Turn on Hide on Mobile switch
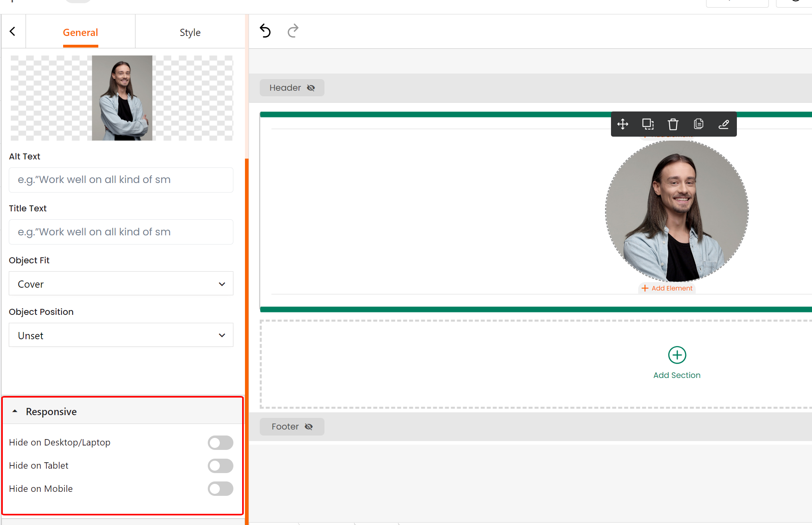 220,489
